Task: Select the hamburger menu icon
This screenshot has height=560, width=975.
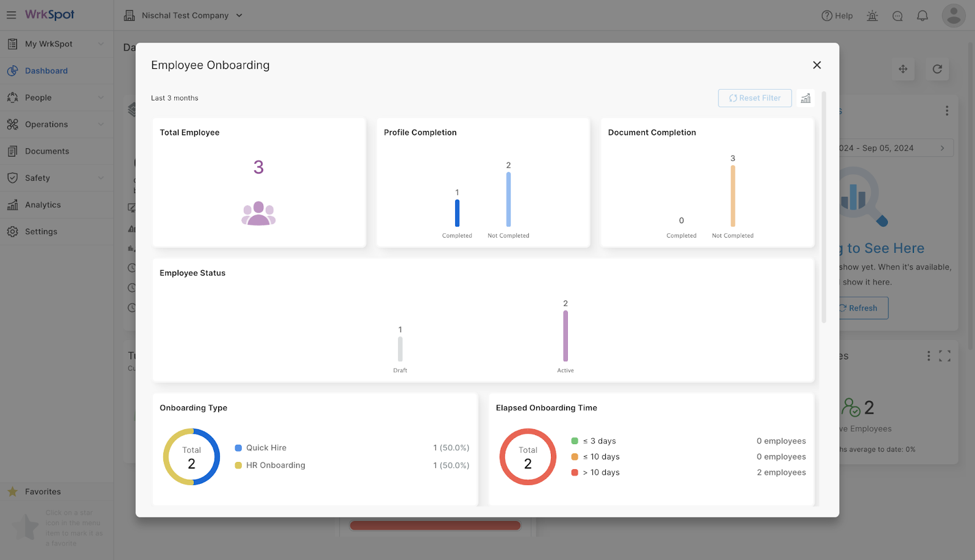Action: click(x=11, y=15)
